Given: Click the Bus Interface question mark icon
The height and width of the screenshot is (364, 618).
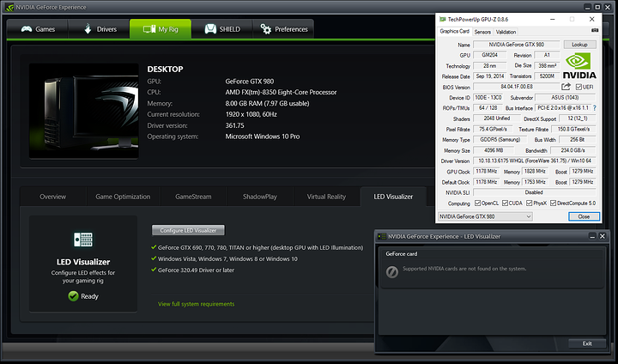Looking at the screenshot, I should click(x=594, y=108).
